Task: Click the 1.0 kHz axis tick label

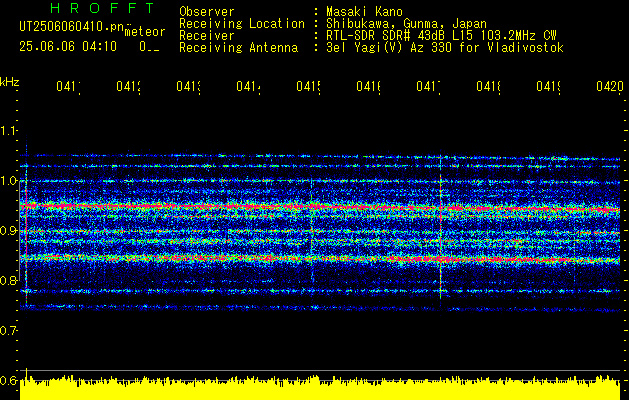Action: tap(9, 181)
